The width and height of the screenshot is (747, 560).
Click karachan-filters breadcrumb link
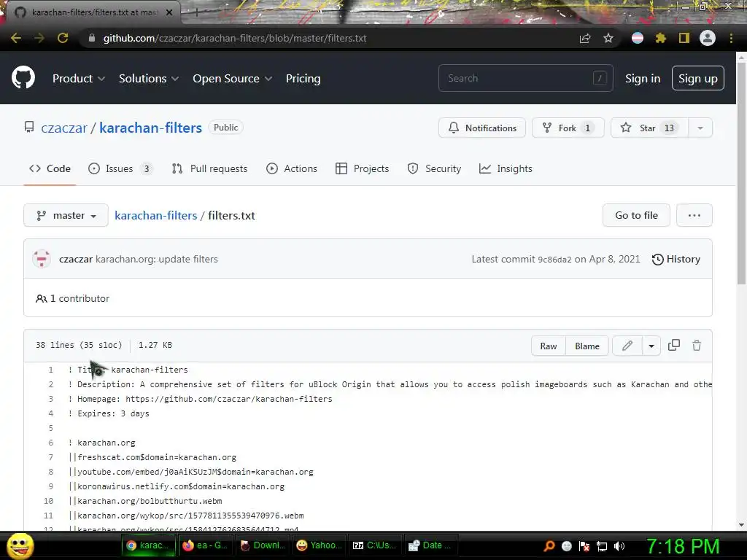click(156, 215)
